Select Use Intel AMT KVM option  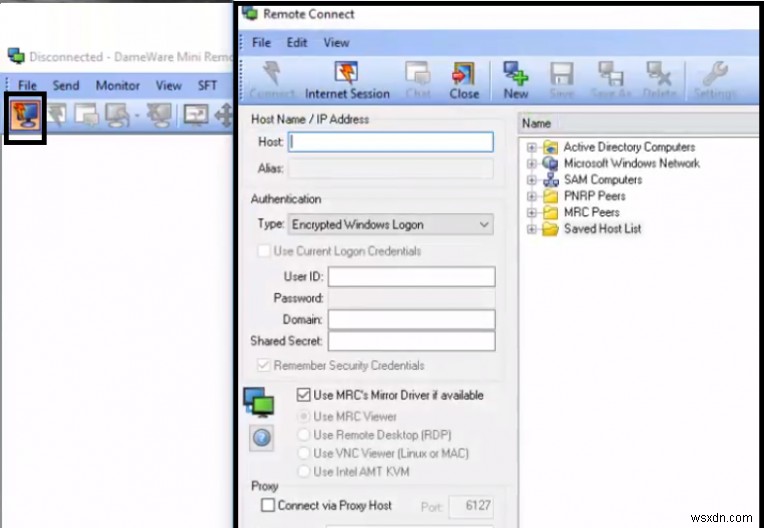click(x=304, y=471)
